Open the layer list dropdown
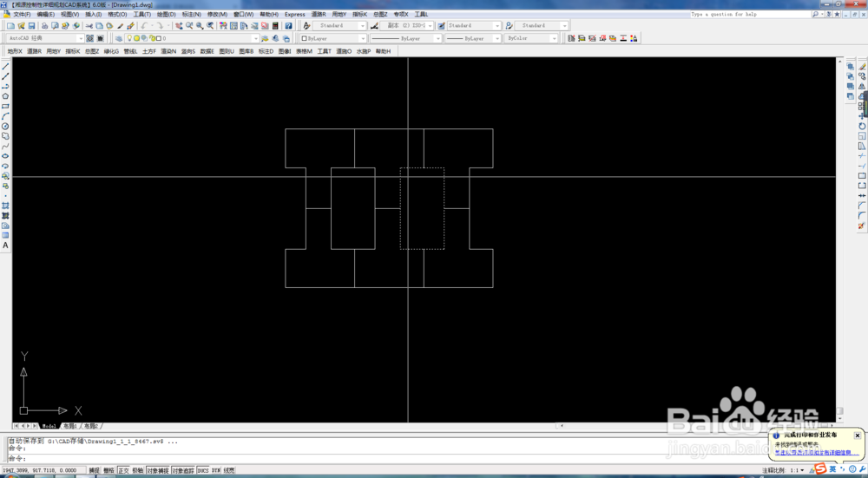Image resolution: width=868 pixels, height=478 pixels. pos(255,39)
